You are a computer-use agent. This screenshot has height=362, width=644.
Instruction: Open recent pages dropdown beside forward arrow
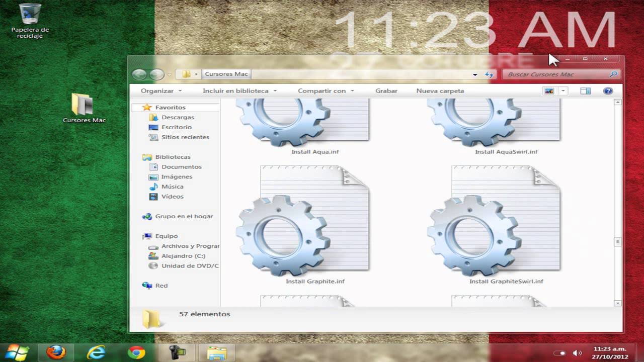click(170, 74)
